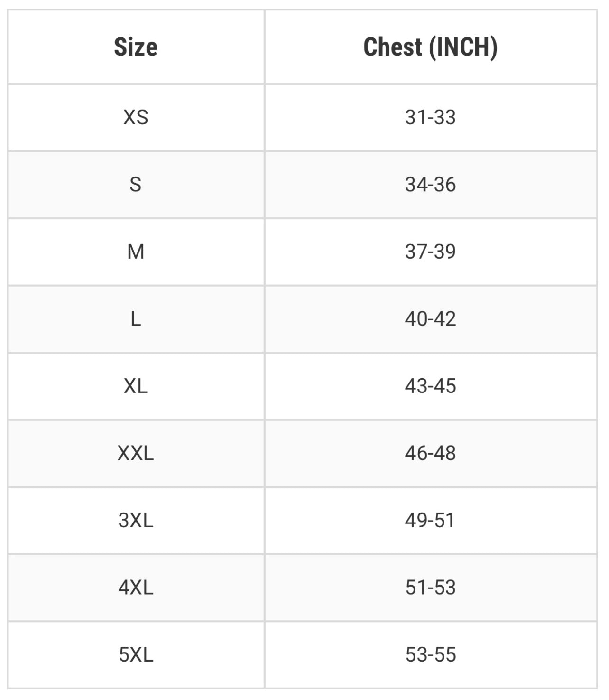Click the 31-33 chest measurement
Image resolution: width=609 pixels, height=700 pixels.
[x=430, y=117]
